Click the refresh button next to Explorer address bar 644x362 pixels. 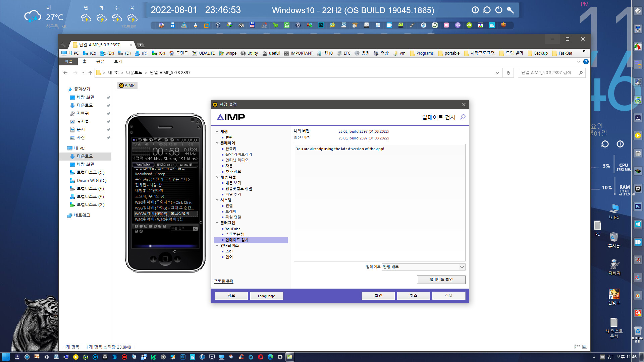pyautogui.click(x=508, y=73)
